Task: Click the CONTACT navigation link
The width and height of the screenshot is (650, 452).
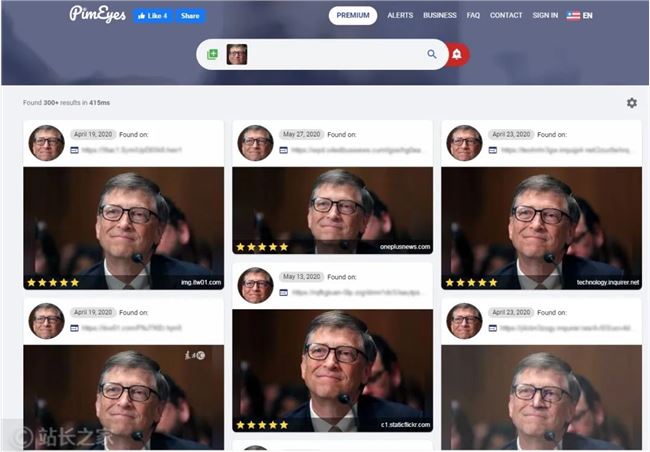Action: point(506,16)
